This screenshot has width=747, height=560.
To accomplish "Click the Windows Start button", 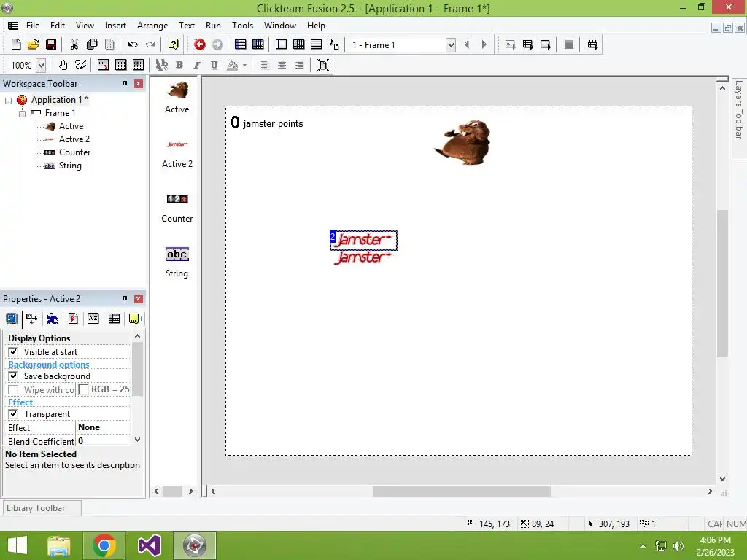I will coord(18,545).
